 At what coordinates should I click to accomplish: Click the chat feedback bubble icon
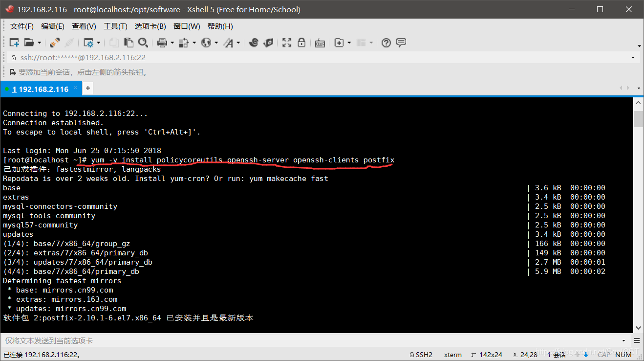click(401, 43)
